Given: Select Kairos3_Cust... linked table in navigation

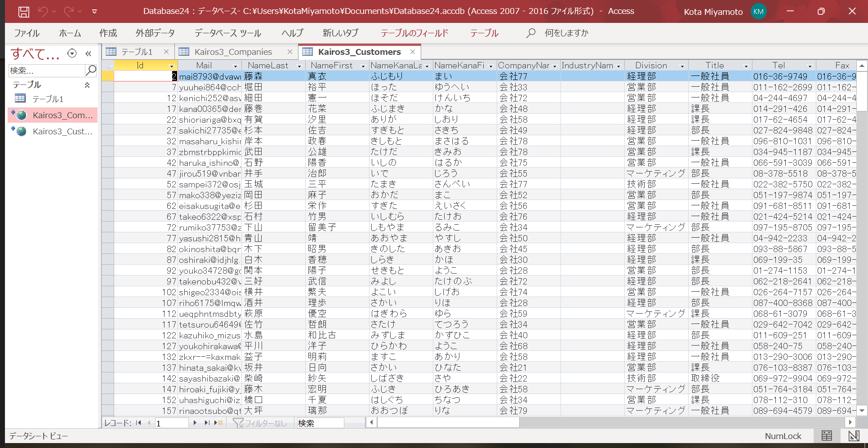Looking at the screenshot, I should coord(53,132).
